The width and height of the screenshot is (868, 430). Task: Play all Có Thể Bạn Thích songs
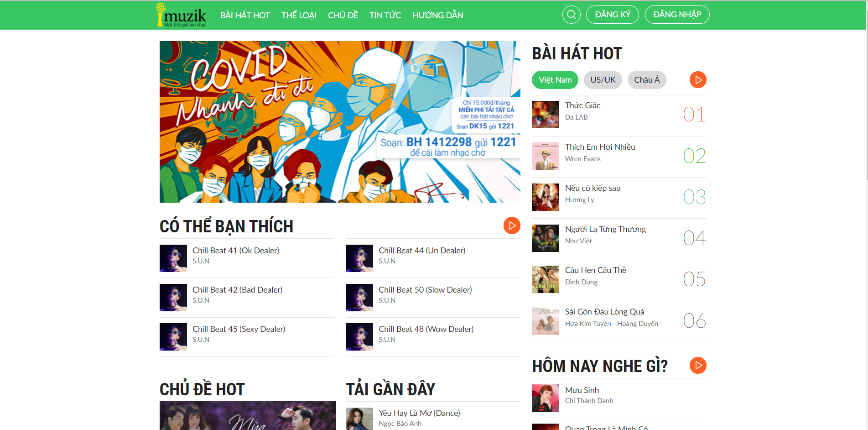click(x=512, y=225)
